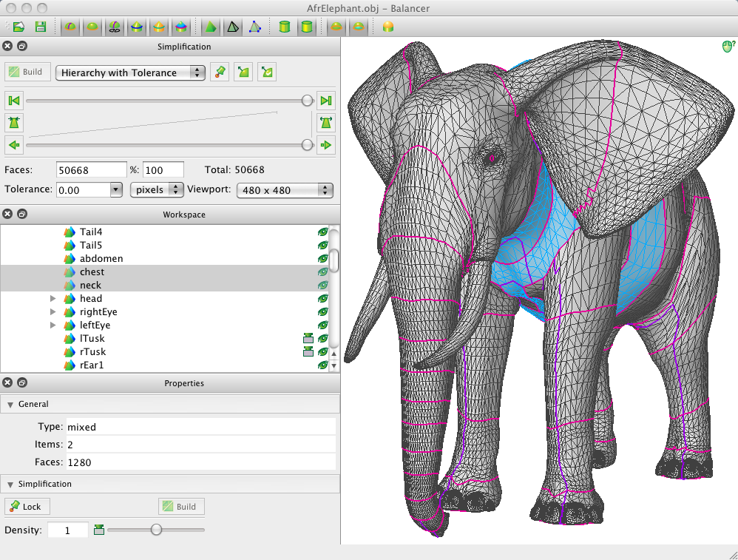Click the red pin icon beside the method dropdown
The width and height of the screenshot is (738, 560).
click(x=220, y=72)
